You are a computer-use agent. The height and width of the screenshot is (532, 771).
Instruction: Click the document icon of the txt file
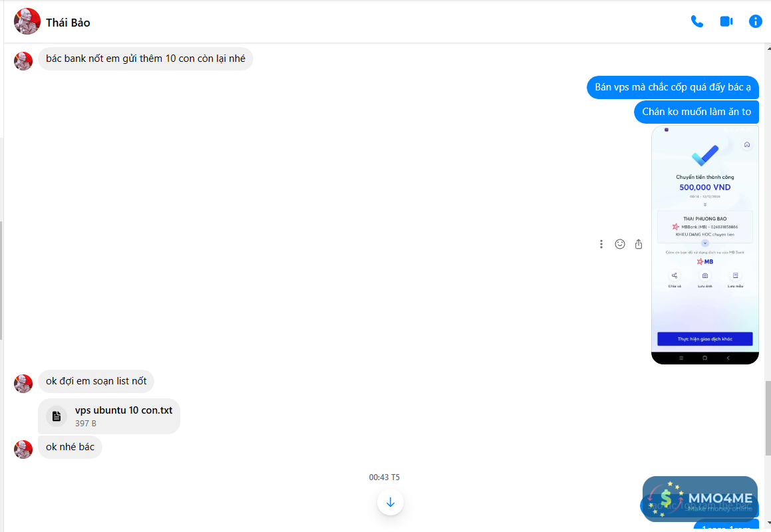tap(57, 416)
